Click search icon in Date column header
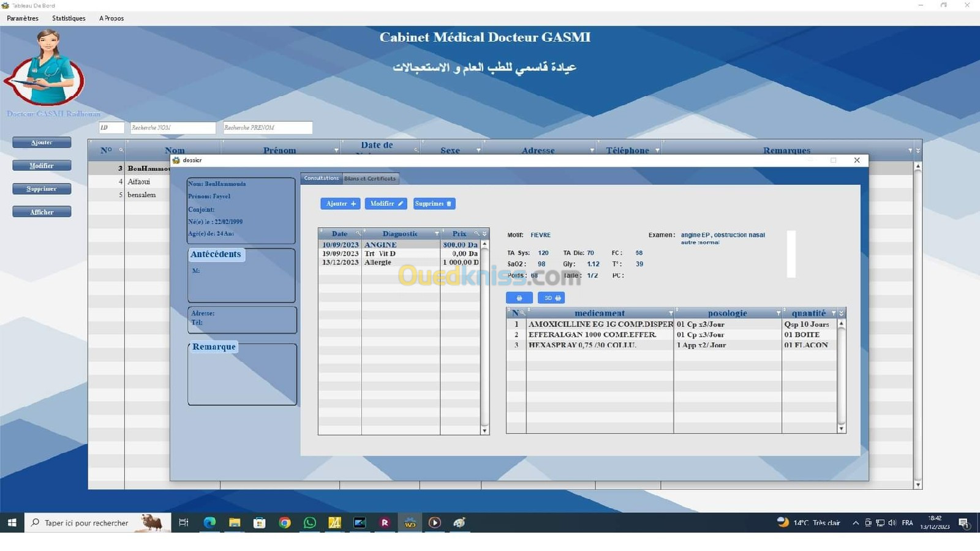This screenshot has height=551, width=980. pos(358,234)
